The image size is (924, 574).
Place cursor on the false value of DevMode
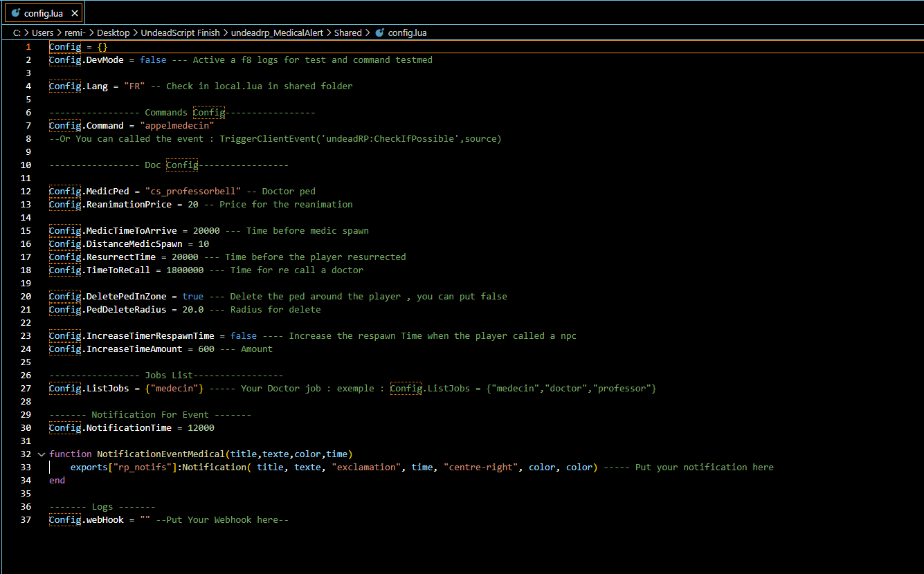(153, 60)
